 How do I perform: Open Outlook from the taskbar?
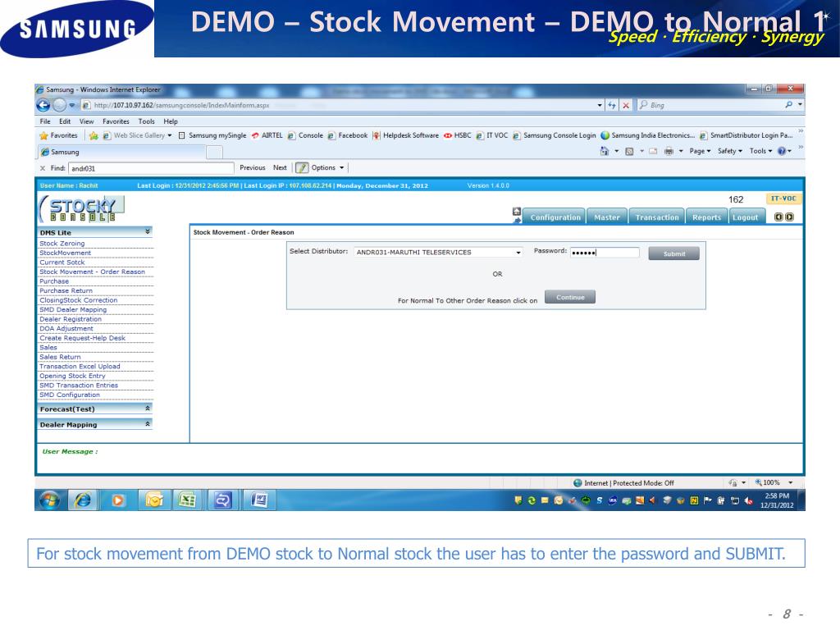click(x=153, y=500)
